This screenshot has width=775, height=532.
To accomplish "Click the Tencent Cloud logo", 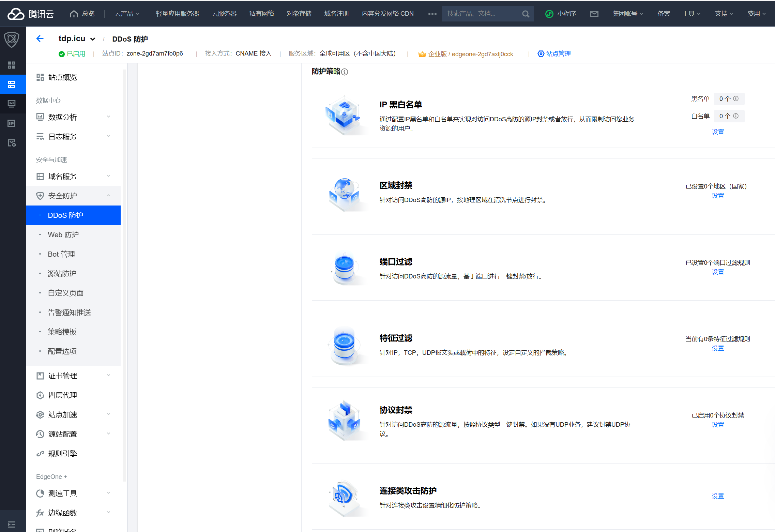I will (x=31, y=14).
